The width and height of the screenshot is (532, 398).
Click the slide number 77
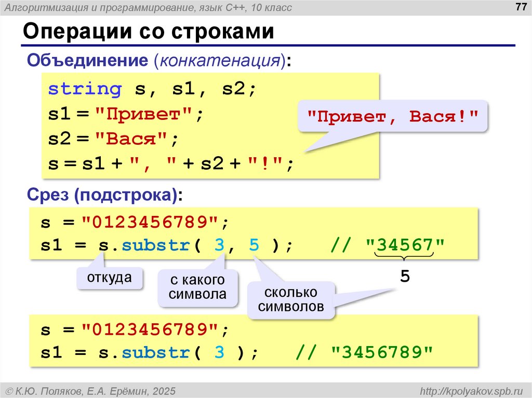[518, 7]
